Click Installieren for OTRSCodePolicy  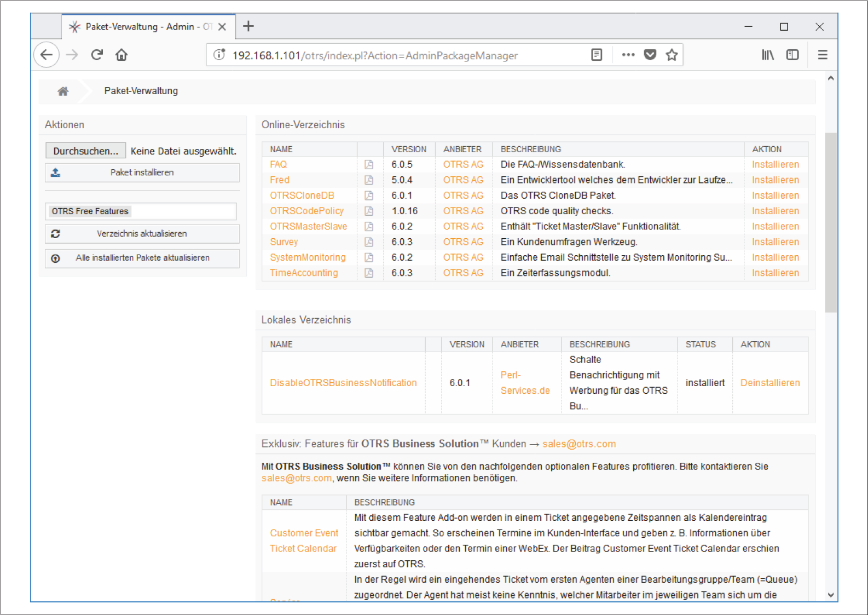(775, 211)
